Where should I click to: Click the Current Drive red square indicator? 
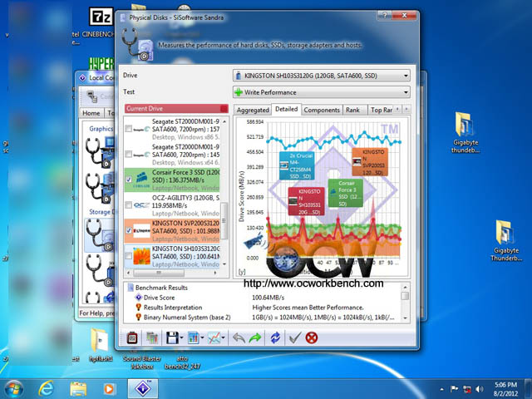224,109
